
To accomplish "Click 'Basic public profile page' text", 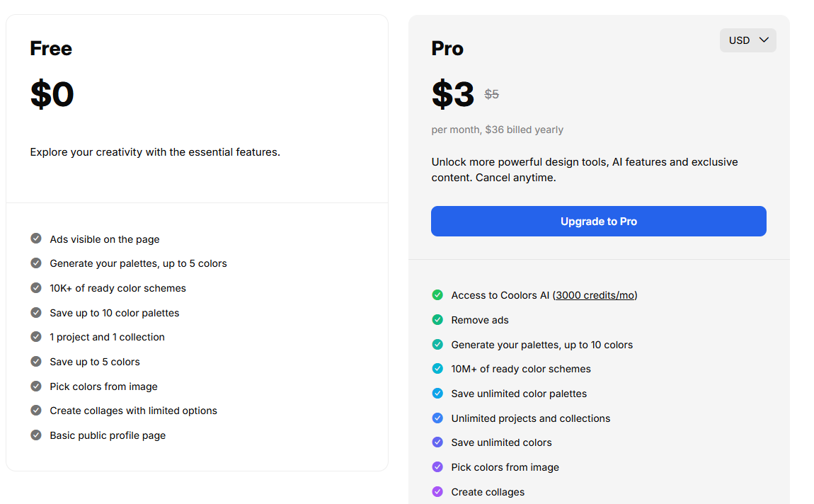I will click(108, 435).
